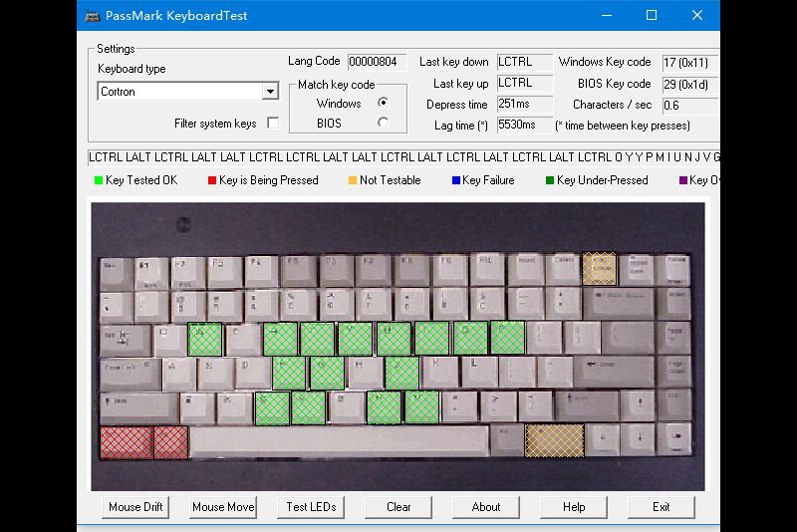Viewport: 797px width, 532px height.
Task: Click the yellow Print Screen key
Action: tap(600, 268)
